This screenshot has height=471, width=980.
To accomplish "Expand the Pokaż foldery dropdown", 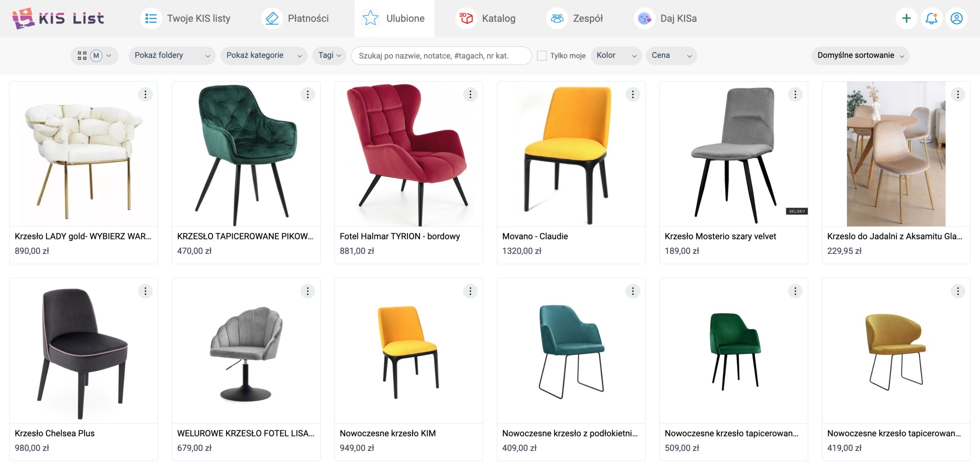I will [x=172, y=56].
